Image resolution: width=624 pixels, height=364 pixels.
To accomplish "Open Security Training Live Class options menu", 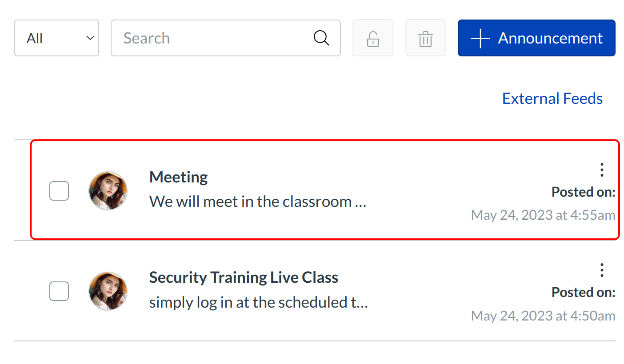I will click(x=602, y=270).
